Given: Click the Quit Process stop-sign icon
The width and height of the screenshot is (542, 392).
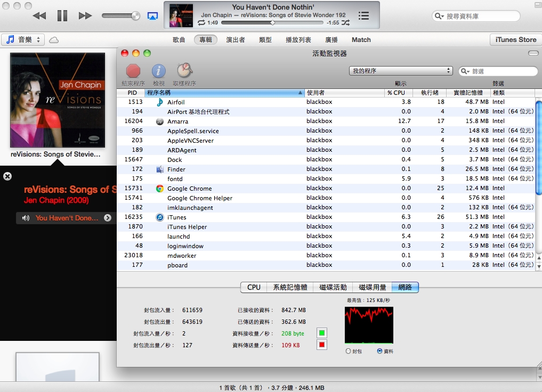Looking at the screenshot, I should (x=133, y=71).
